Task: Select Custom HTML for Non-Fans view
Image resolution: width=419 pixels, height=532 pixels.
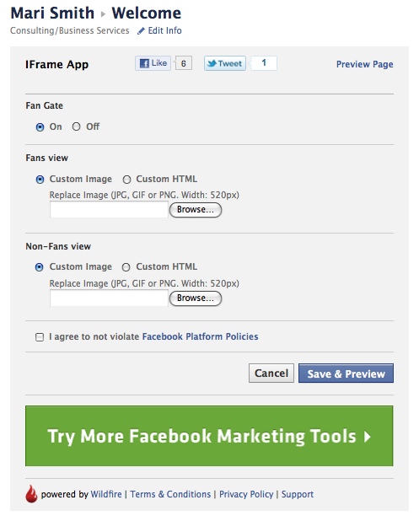Action: point(126,267)
